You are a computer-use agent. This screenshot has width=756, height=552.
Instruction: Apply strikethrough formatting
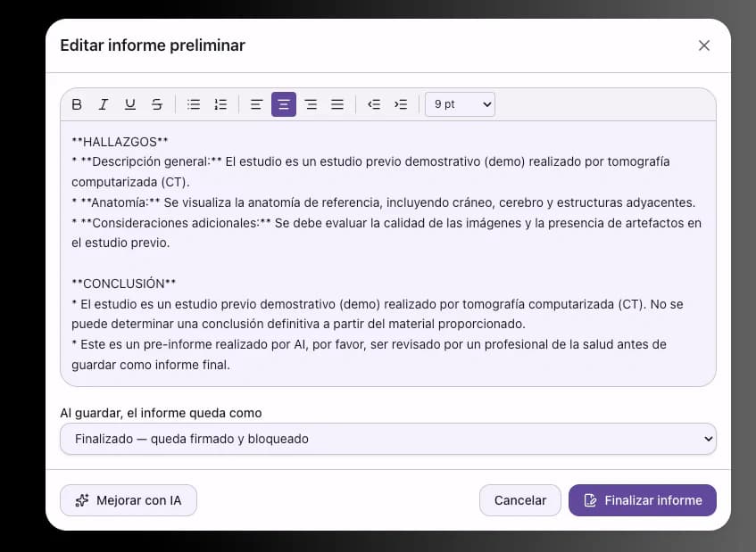coord(157,104)
